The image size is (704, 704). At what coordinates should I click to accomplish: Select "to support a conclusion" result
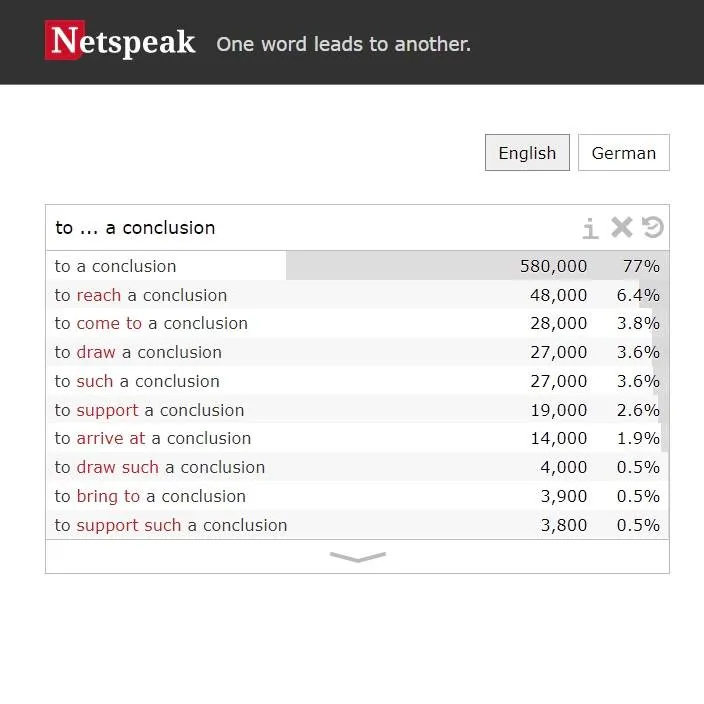[x=149, y=410]
